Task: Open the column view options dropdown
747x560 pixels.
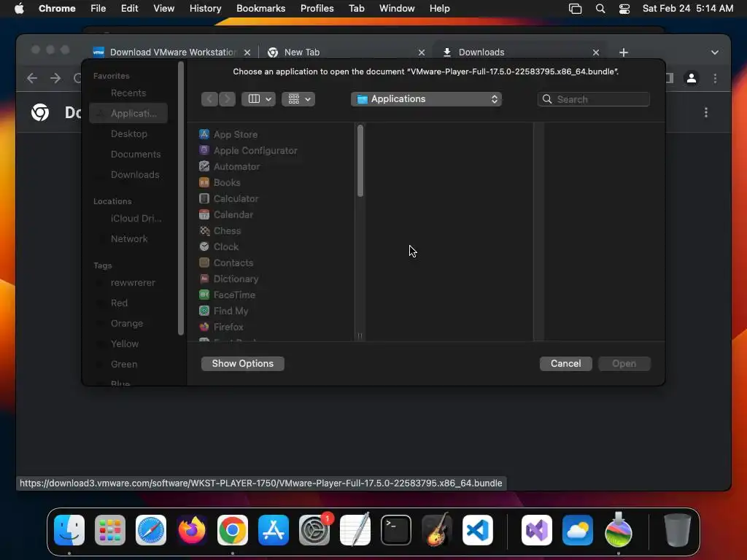Action: tap(259, 99)
